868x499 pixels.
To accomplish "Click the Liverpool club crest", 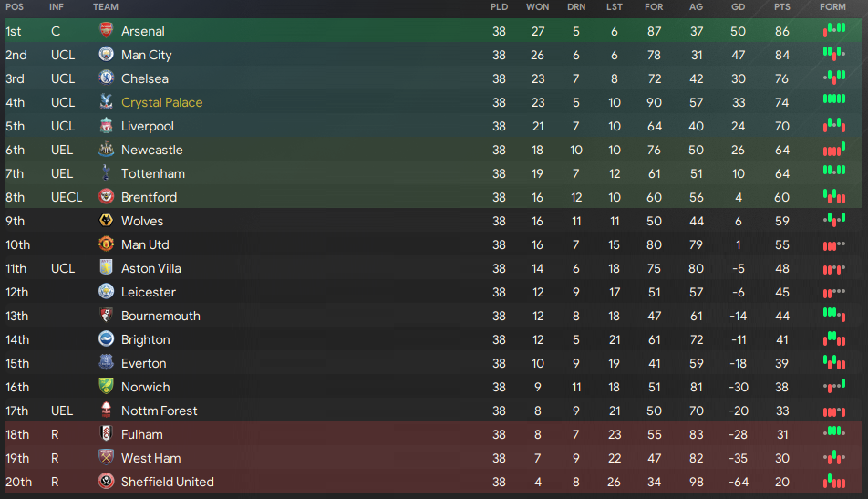I will (x=106, y=126).
